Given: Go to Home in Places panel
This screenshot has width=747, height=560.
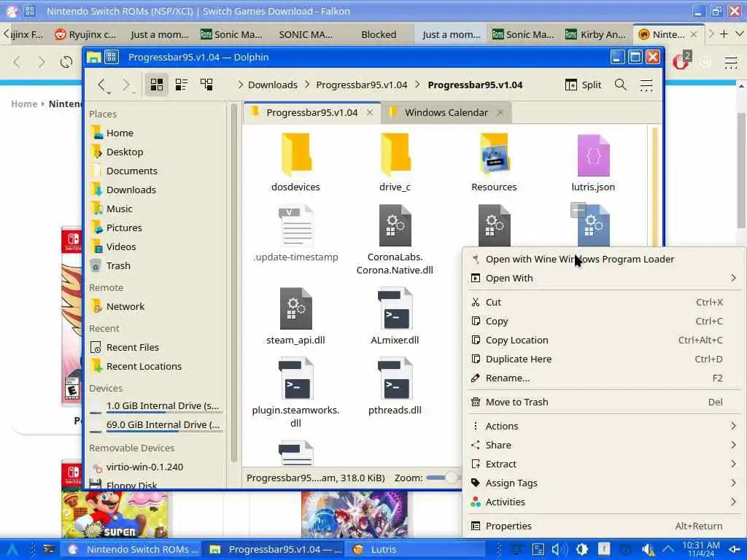Looking at the screenshot, I should [x=156, y=133].
